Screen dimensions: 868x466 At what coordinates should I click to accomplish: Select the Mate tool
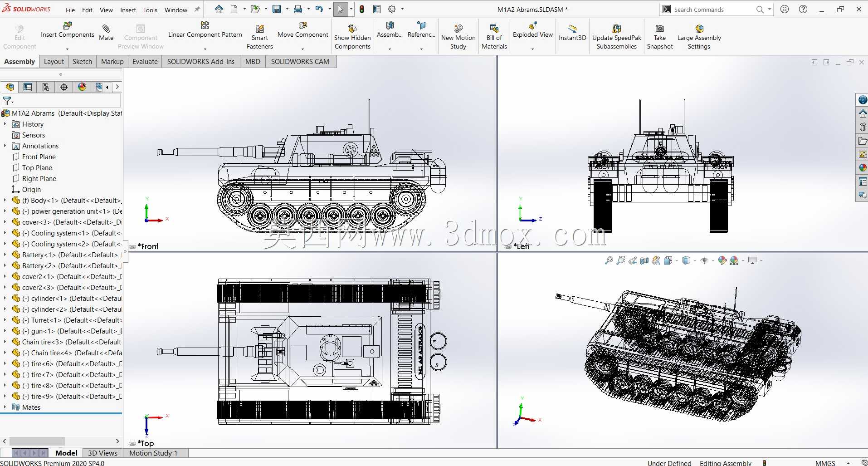pyautogui.click(x=106, y=33)
